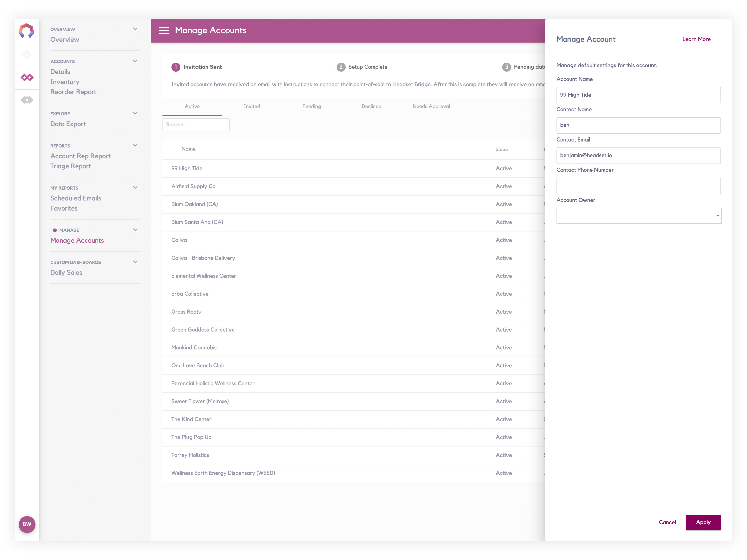Click the Name column header
The height and width of the screenshot is (560, 747).
[188, 149]
